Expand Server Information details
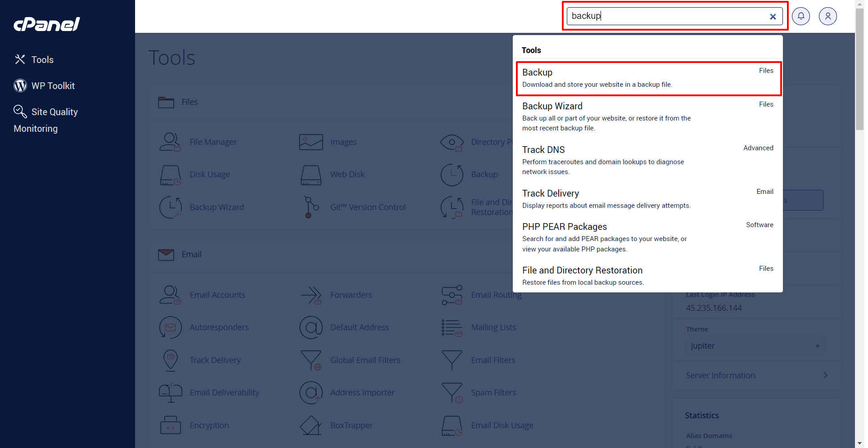The image size is (868, 448). click(x=755, y=375)
